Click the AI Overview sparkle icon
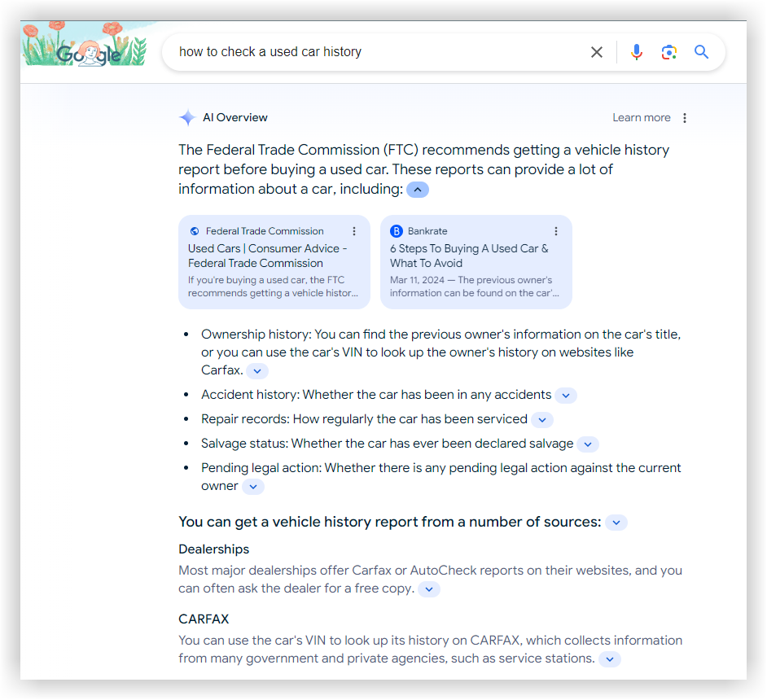 click(187, 118)
